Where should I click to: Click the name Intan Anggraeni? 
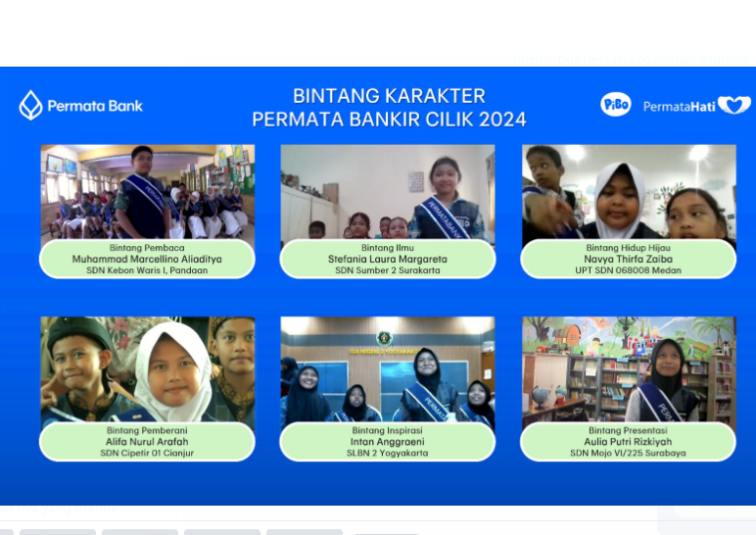(388, 441)
